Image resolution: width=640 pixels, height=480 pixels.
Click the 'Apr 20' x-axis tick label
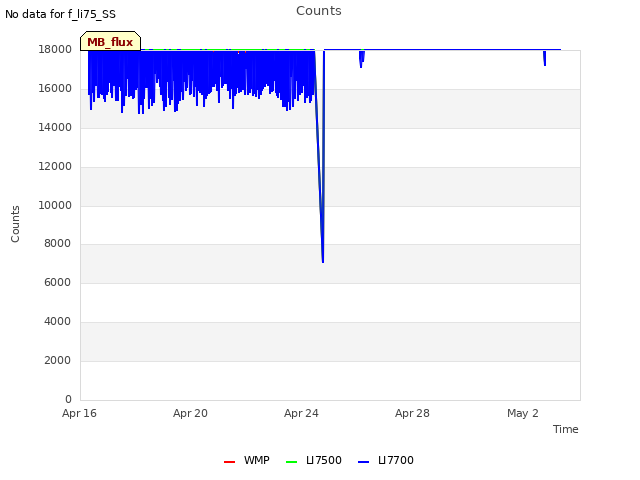[x=190, y=413]
